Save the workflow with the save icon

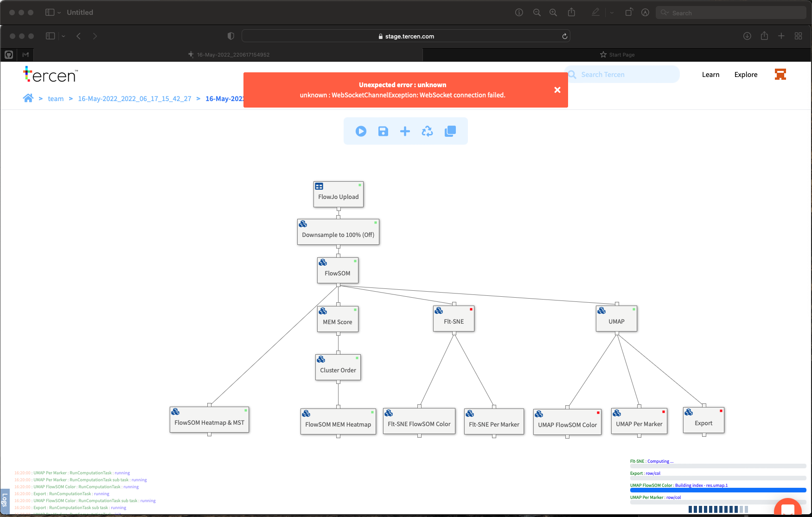coord(383,131)
